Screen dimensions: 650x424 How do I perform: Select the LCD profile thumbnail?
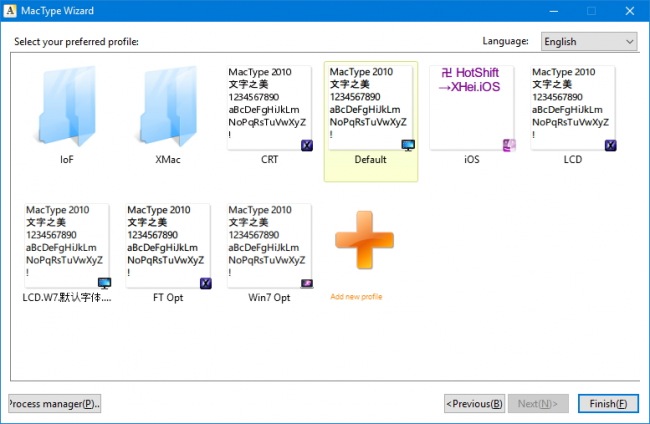tap(573, 108)
